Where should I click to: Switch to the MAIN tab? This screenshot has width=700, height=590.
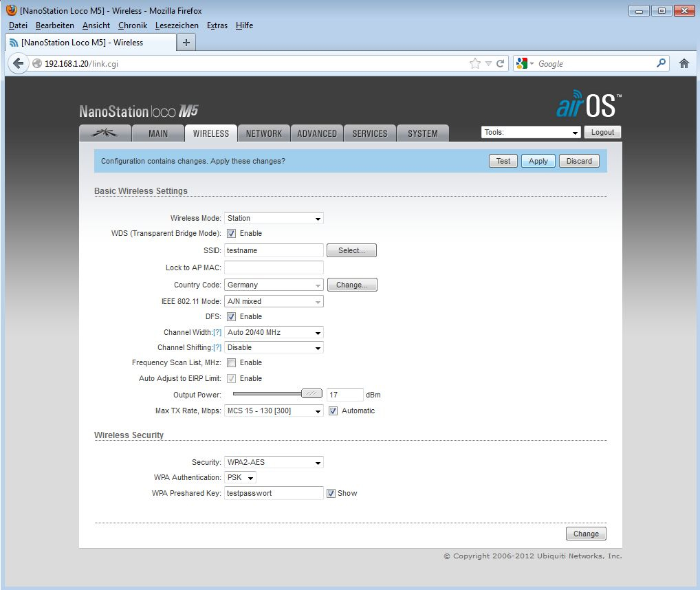coord(158,133)
